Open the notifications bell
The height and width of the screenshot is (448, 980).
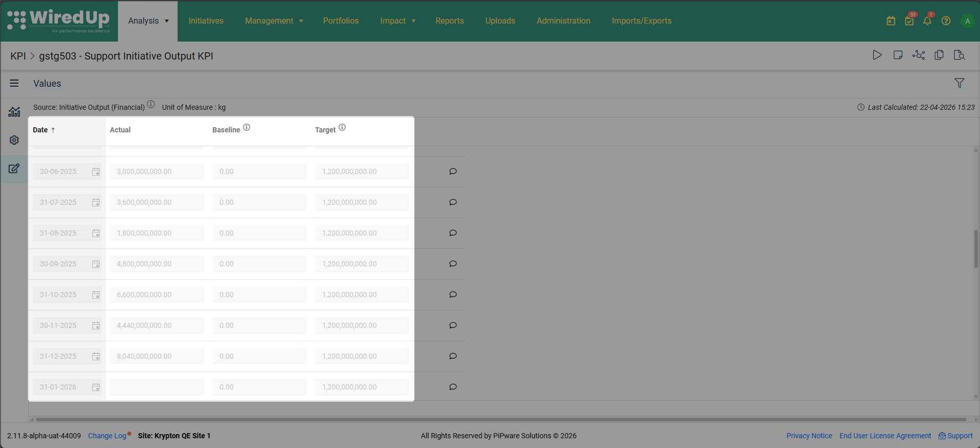pos(927,21)
